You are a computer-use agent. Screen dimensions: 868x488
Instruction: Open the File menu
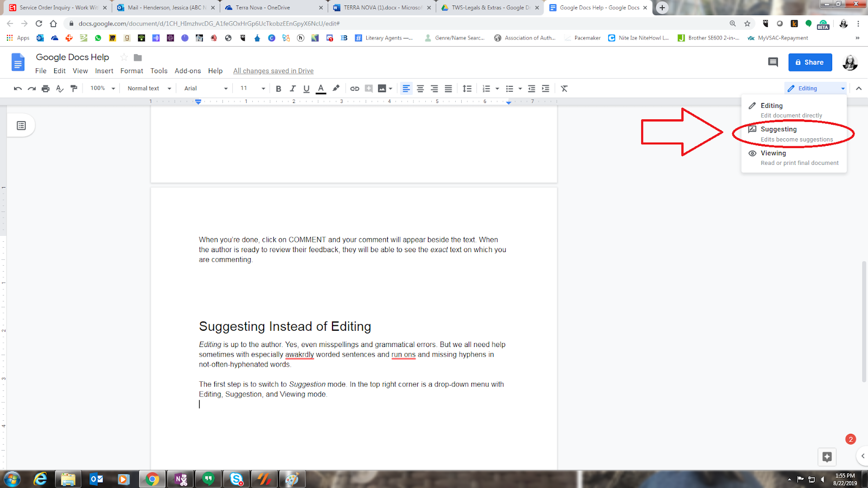click(41, 71)
